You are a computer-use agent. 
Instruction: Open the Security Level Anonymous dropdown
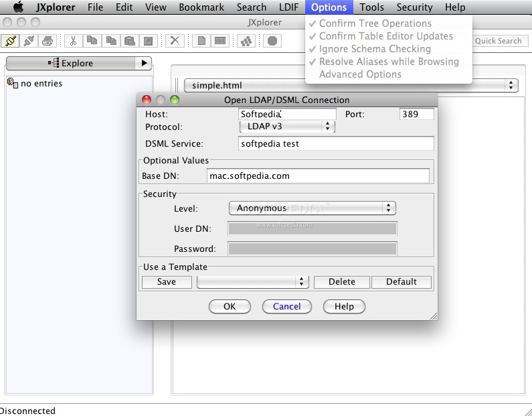point(312,208)
